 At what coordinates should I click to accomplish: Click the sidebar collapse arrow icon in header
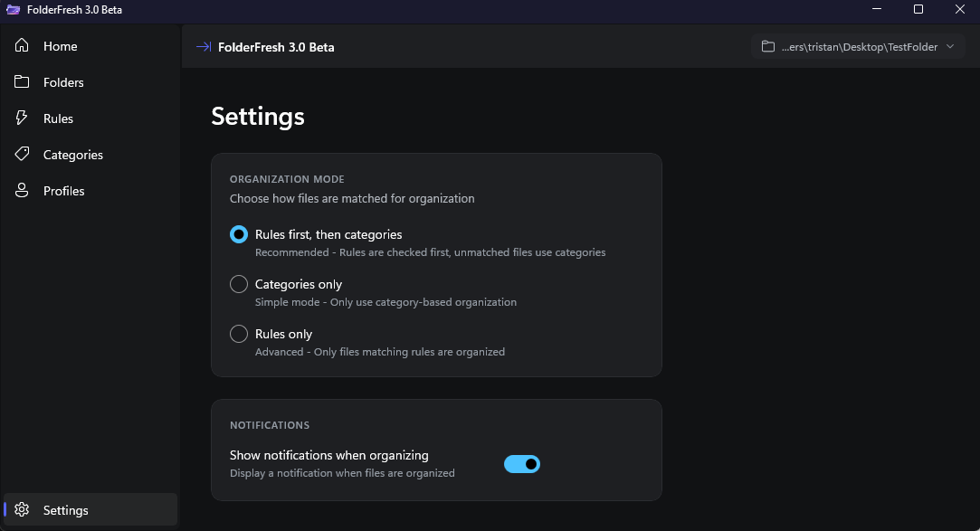[x=203, y=47]
